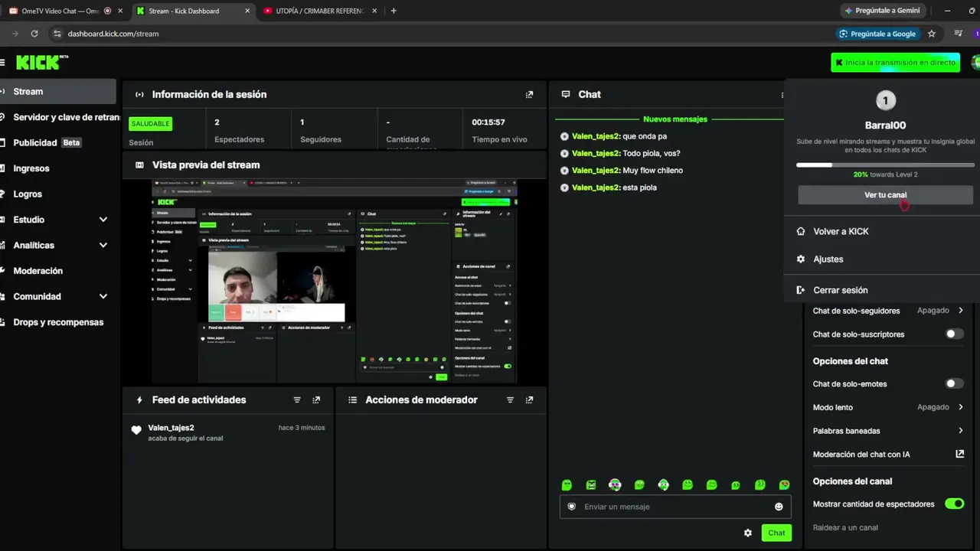Image resolution: width=980 pixels, height=551 pixels.
Task: Open Feed de actividades filter options
Action: point(297,400)
